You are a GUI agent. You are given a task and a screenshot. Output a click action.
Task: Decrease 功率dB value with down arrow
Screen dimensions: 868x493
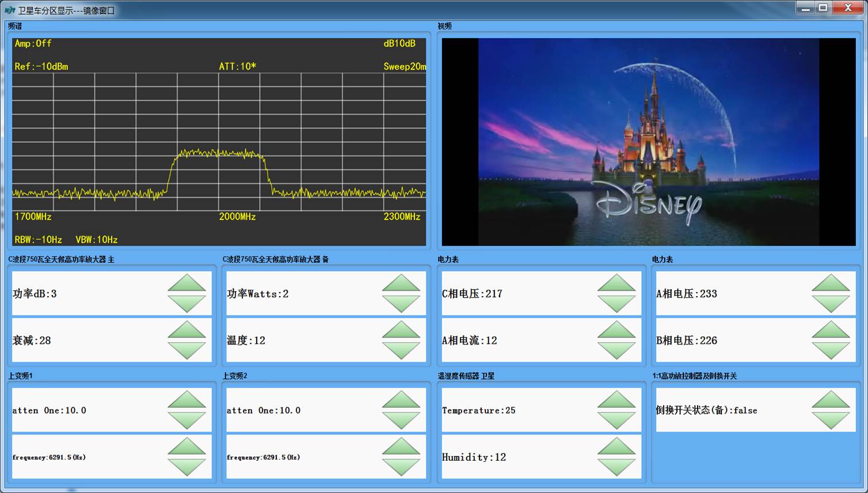point(186,304)
